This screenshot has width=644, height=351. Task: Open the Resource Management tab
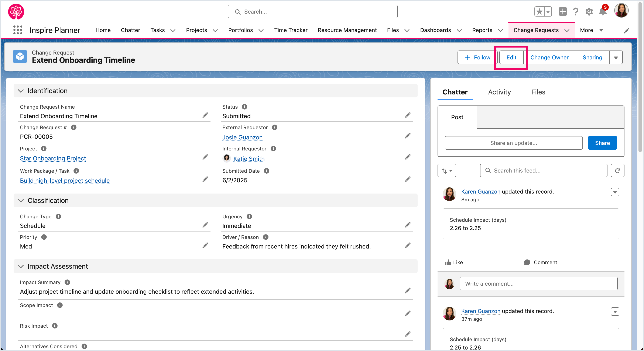click(347, 30)
